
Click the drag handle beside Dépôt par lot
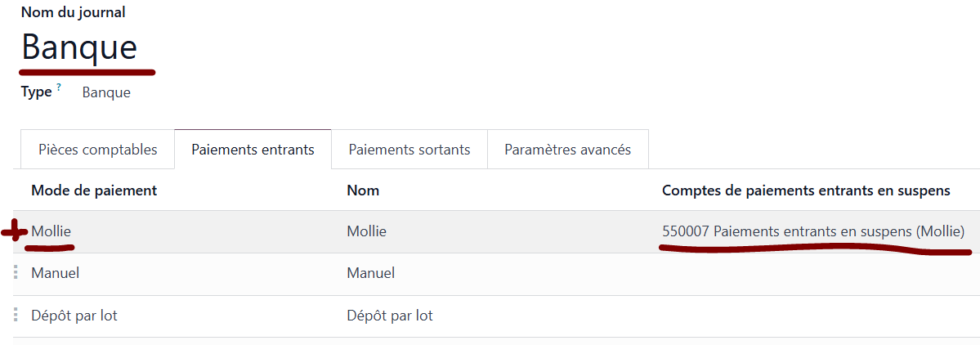coord(16,316)
